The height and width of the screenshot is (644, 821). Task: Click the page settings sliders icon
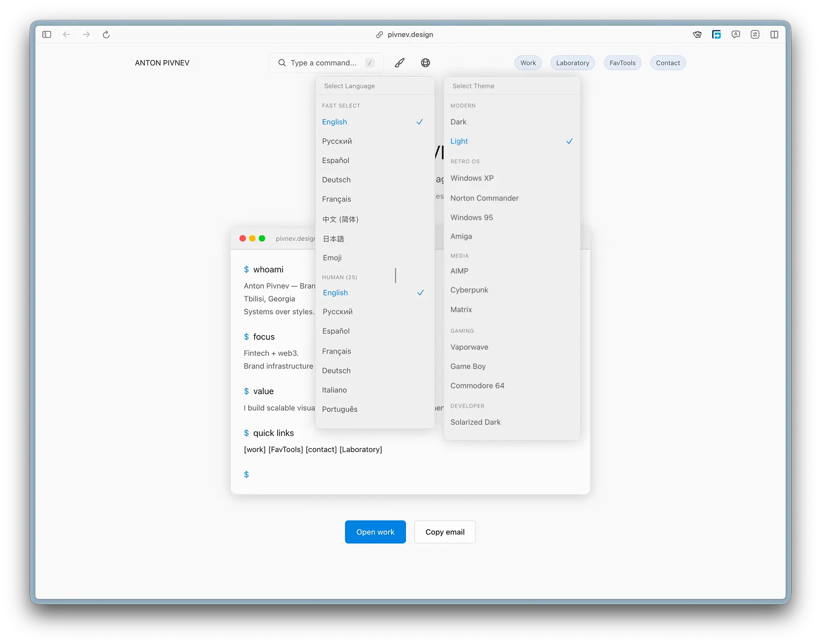(x=755, y=34)
